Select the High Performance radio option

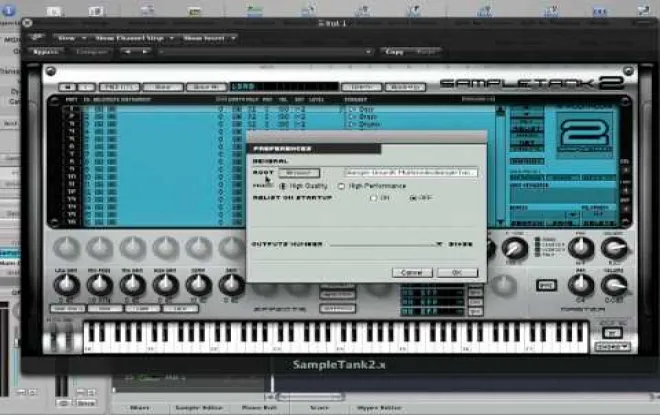[341, 186]
